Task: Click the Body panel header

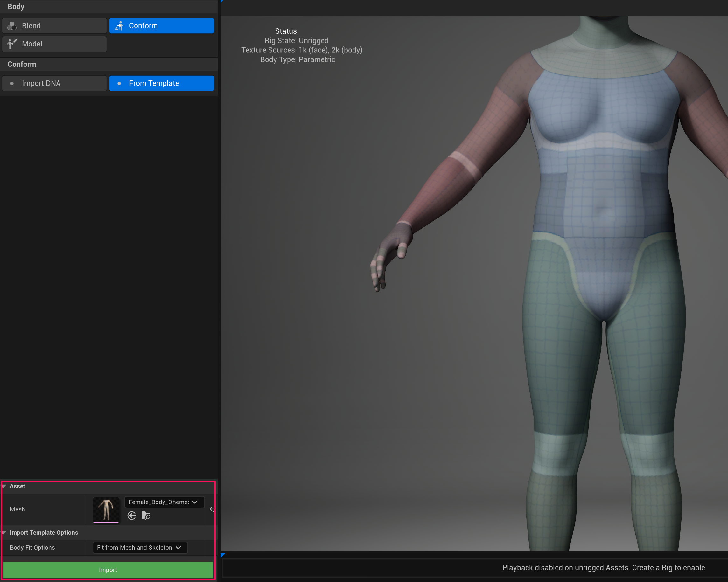Action: pos(16,6)
